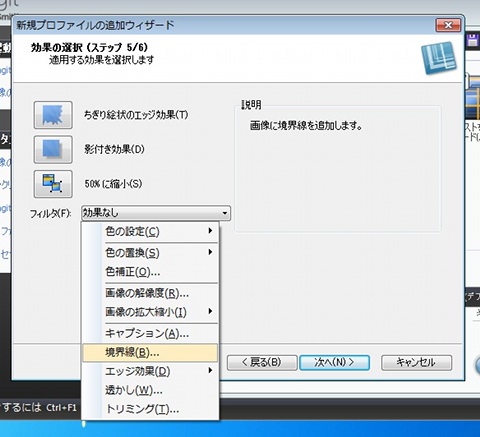Close the 新規プロファイルの追加ウィザード dialog
The image size is (480, 437).
point(448,25)
